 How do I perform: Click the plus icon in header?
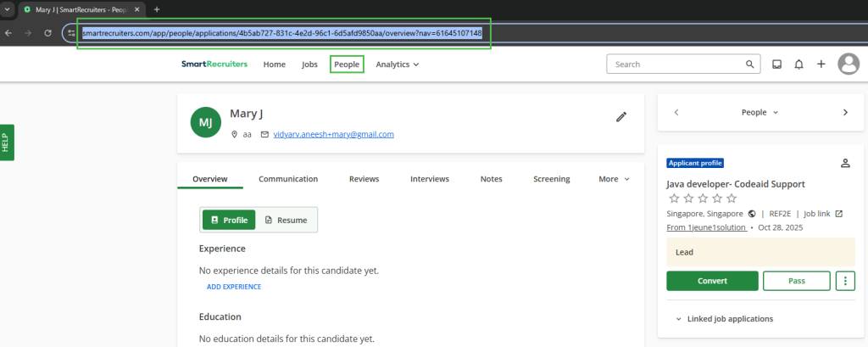[821, 64]
